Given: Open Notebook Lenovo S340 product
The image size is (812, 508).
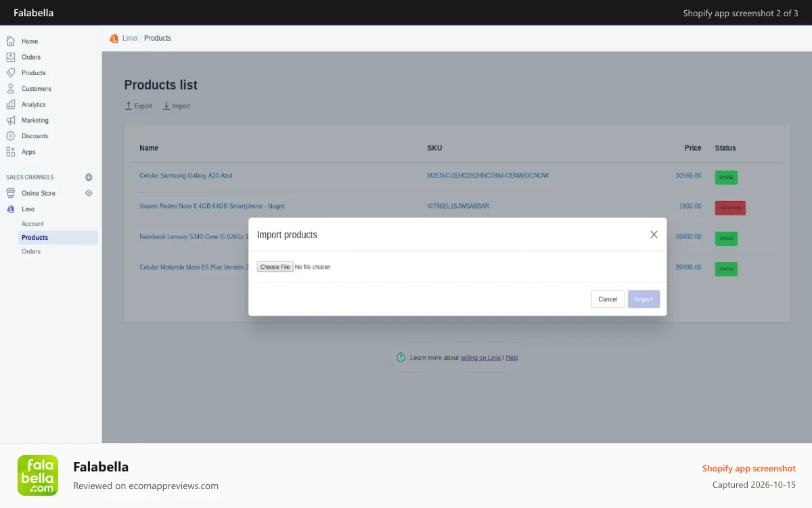Looking at the screenshot, I should [x=194, y=236].
